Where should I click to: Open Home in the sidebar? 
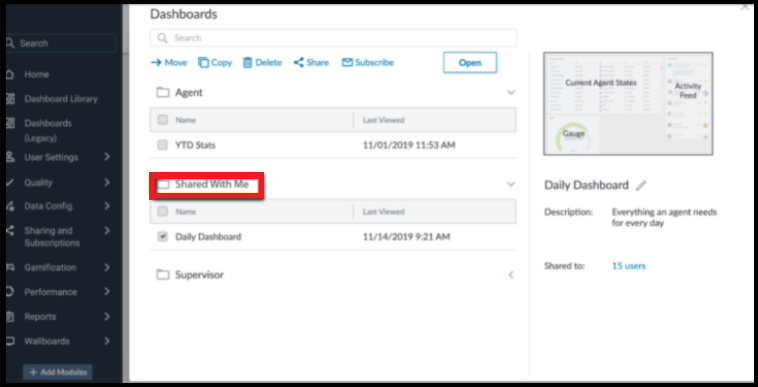36,74
